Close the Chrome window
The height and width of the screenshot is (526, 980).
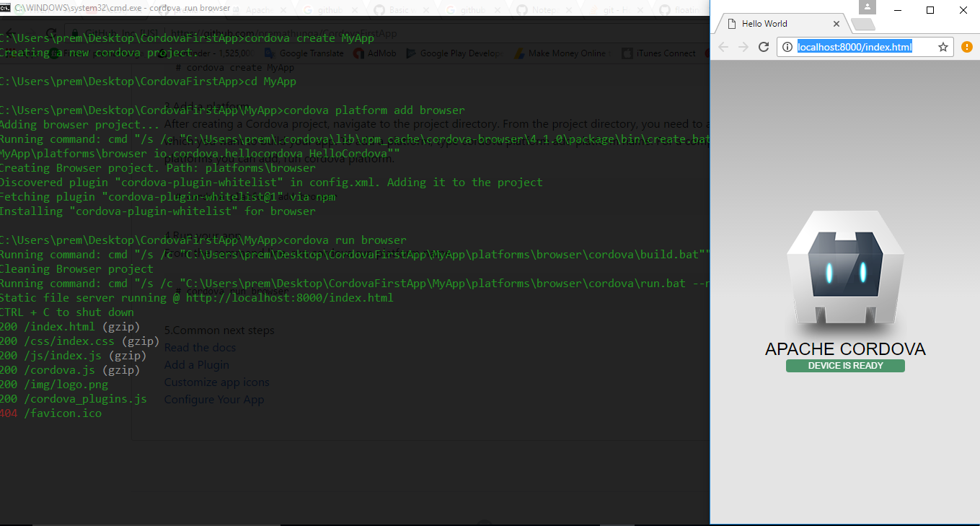pos(963,10)
